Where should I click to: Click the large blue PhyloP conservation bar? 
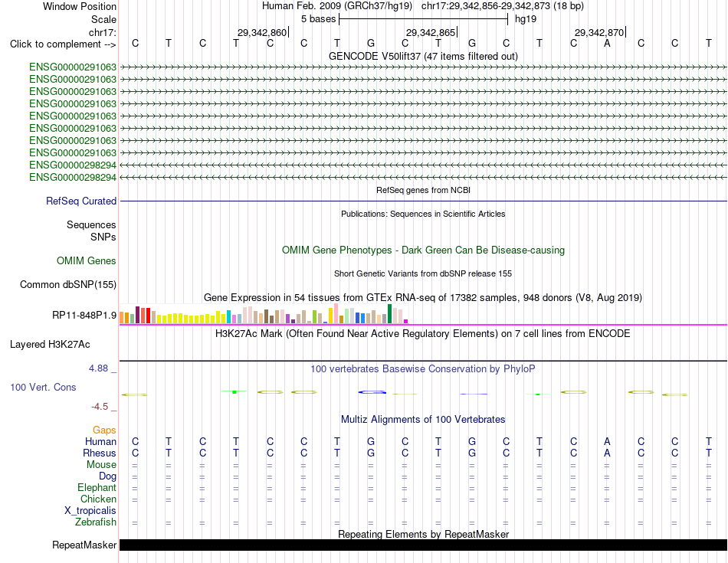372,392
